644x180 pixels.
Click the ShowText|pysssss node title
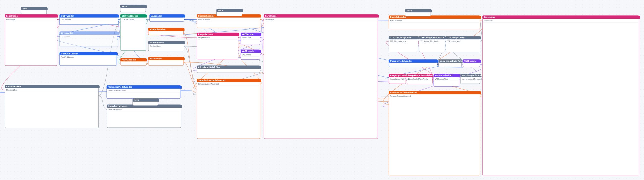tap(118, 106)
